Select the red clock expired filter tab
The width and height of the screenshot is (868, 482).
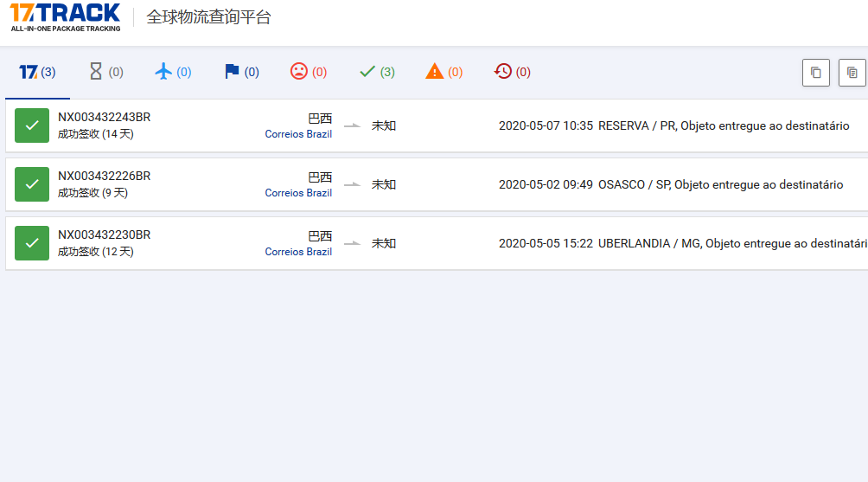pyautogui.click(x=513, y=72)
